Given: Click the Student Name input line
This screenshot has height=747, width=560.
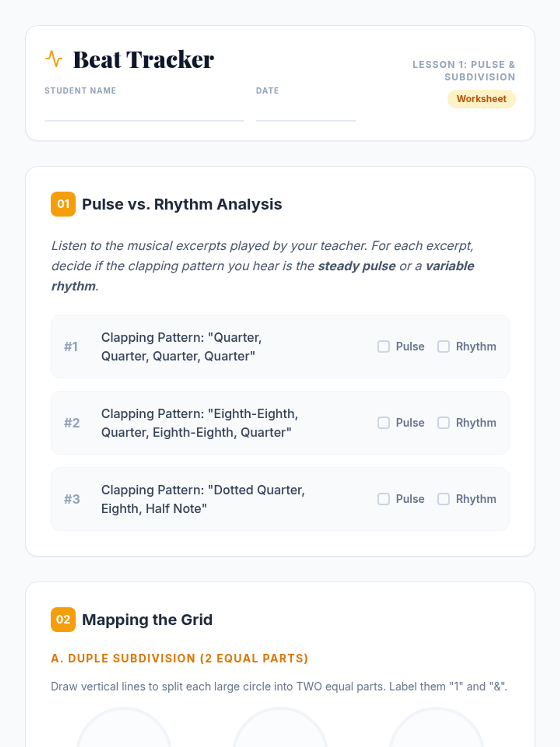Looking at the screenshot, I should 144,111.
